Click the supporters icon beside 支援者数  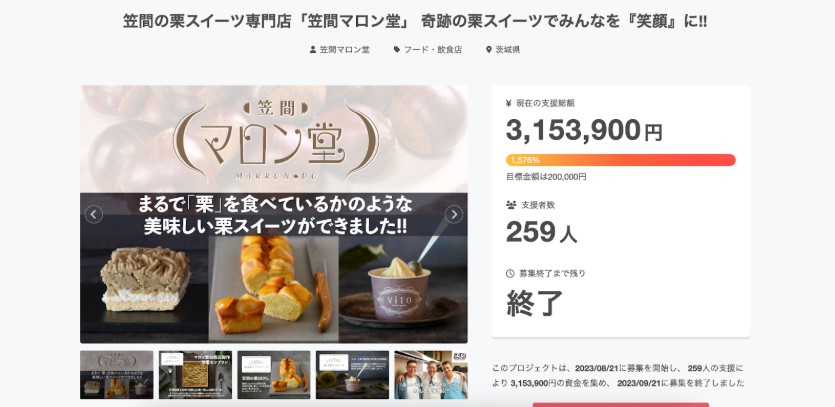511,205
